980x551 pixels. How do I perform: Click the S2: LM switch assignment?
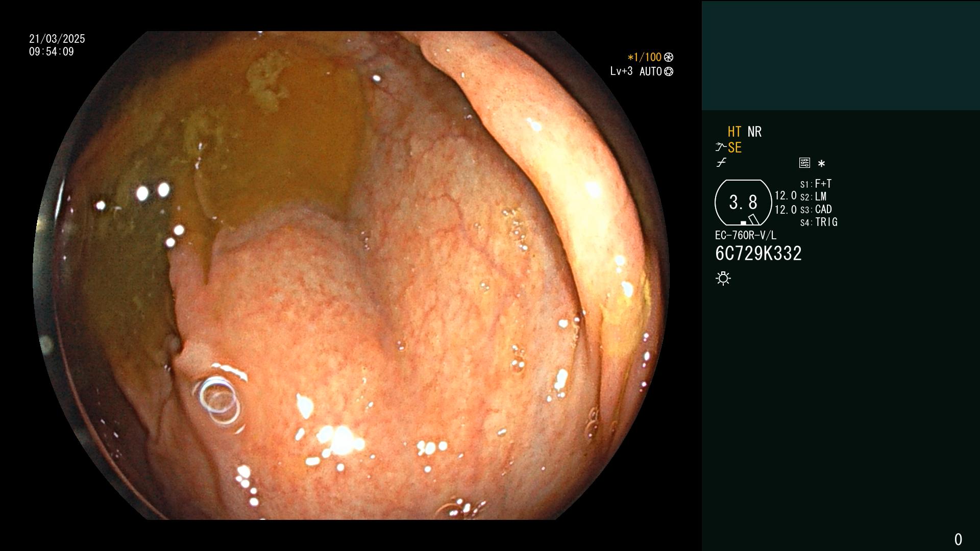pyautogui.click(x=813, y=196)
